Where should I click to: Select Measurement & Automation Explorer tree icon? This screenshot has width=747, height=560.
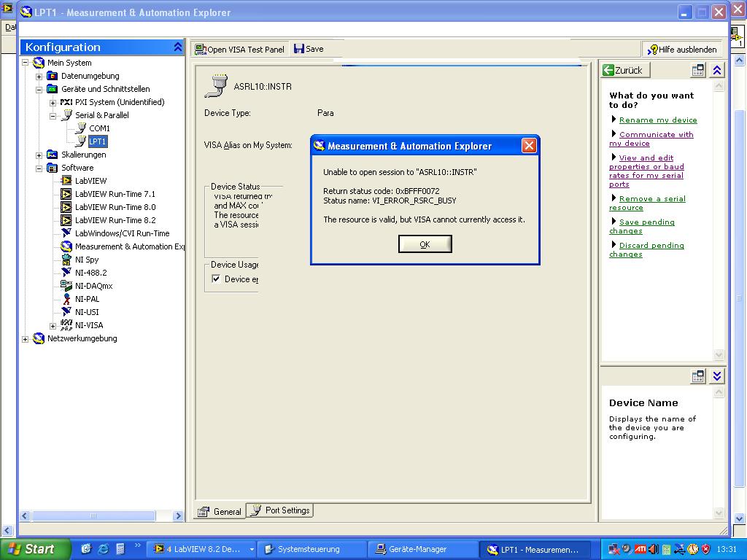pyautogui.click(x=66, y=246)
